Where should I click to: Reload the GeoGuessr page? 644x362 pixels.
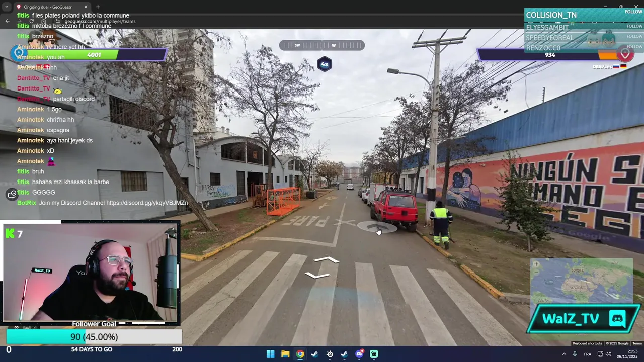(31, 21)
